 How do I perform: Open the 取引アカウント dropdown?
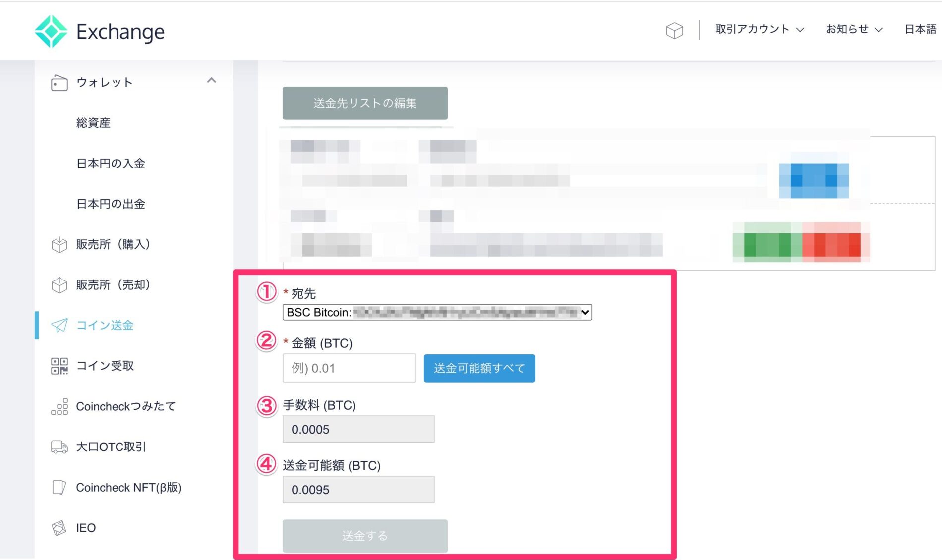click(x=759, y=29)
